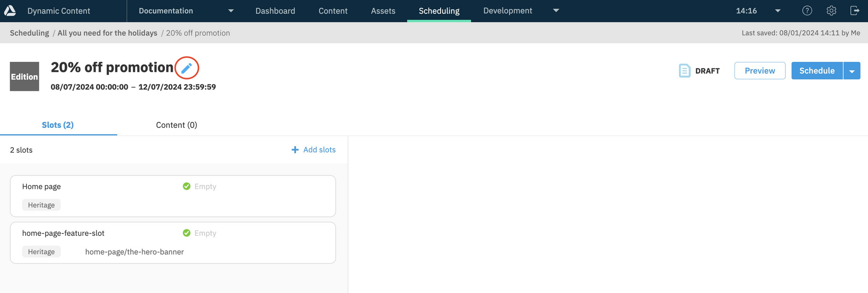Click the log out icon
Image resolution: width=868 pixels, height=293 pixels.
click(855, 11)
